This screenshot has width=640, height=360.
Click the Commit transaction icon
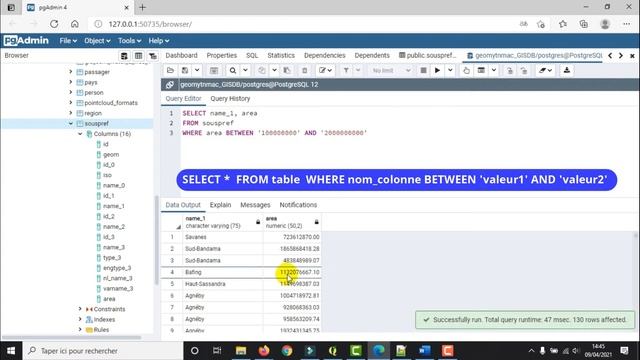509,71
